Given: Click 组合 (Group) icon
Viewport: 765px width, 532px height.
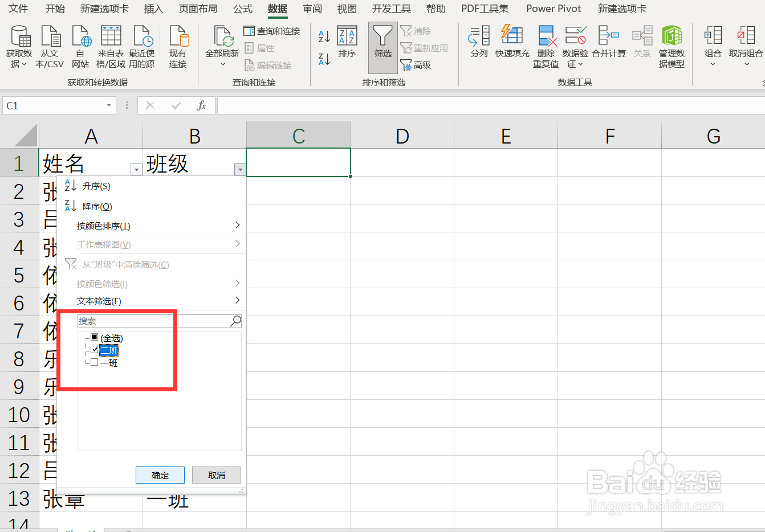Looking at the screenshot, I should 713,35.
